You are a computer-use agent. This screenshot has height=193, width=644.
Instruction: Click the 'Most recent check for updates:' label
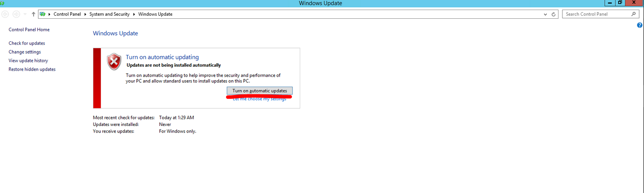click(x=124, y=118)
